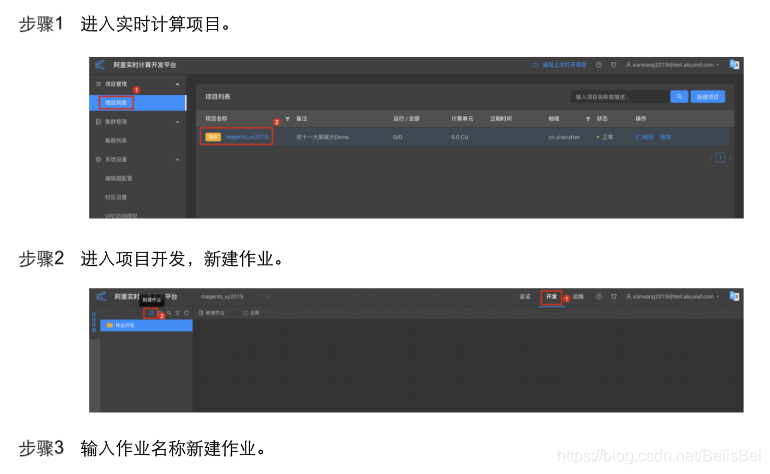Click the refresh icon in the job tree toolbar
This screenshot has width=770, height=474.
point(187,313)
